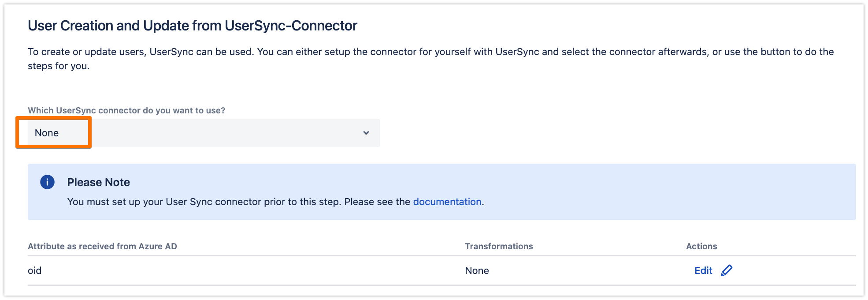The width and height of the screenshot is (868, 300).
Task: Click the Transformations column header
Action: click(499, 246)
